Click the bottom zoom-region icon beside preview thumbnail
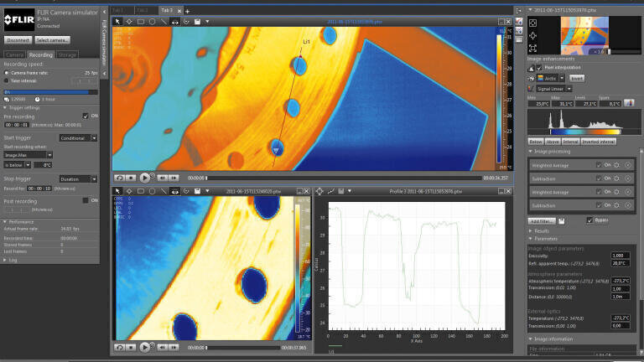Image resolution: width=644 pixels, height=362 pixels. click(x=532, y=49)
